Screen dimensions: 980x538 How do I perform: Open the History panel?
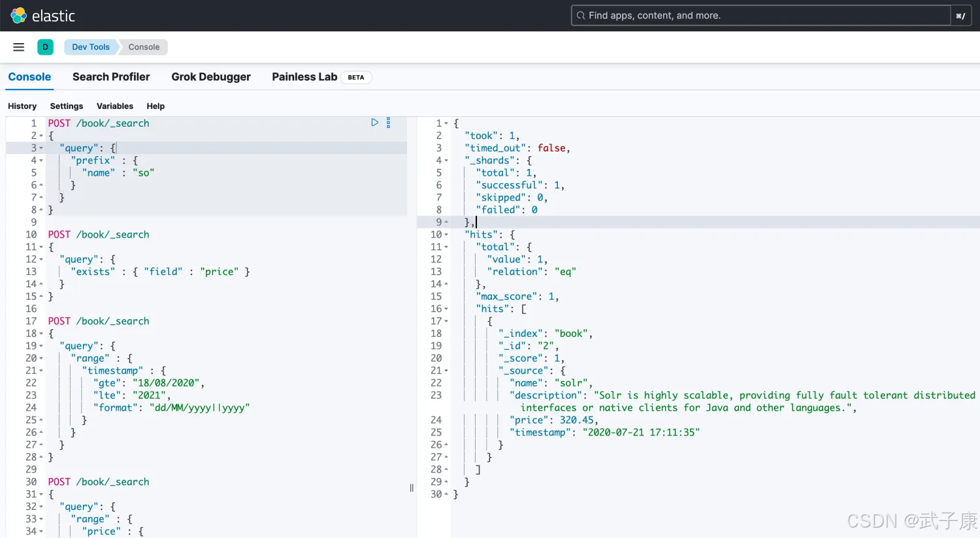22,106
